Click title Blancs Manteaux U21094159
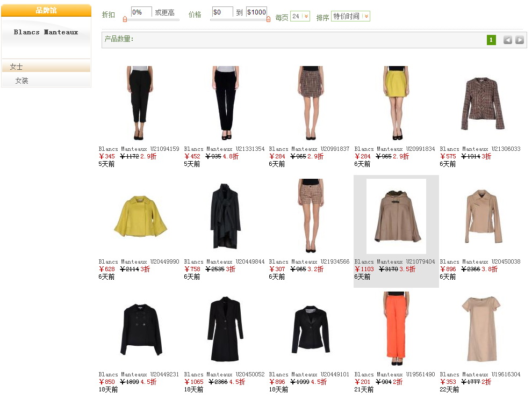The image size is (532, 400). point(139,149)
